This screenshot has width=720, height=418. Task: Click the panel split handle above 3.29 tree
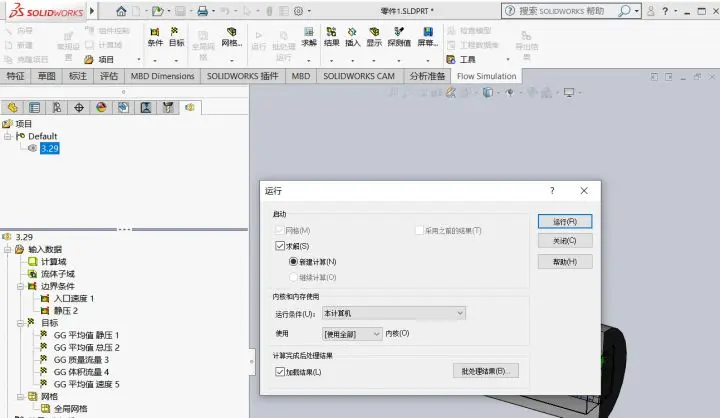(x=124, y=229)
